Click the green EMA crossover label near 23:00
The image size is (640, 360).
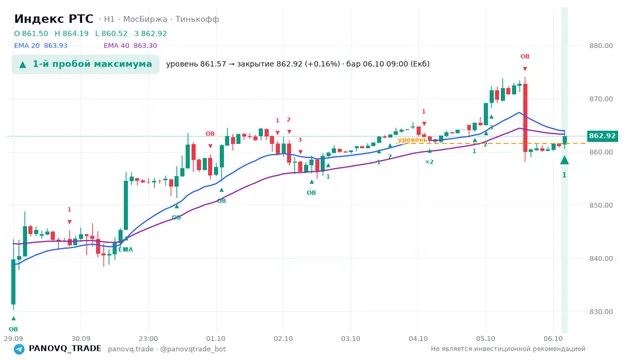(126, 249)
